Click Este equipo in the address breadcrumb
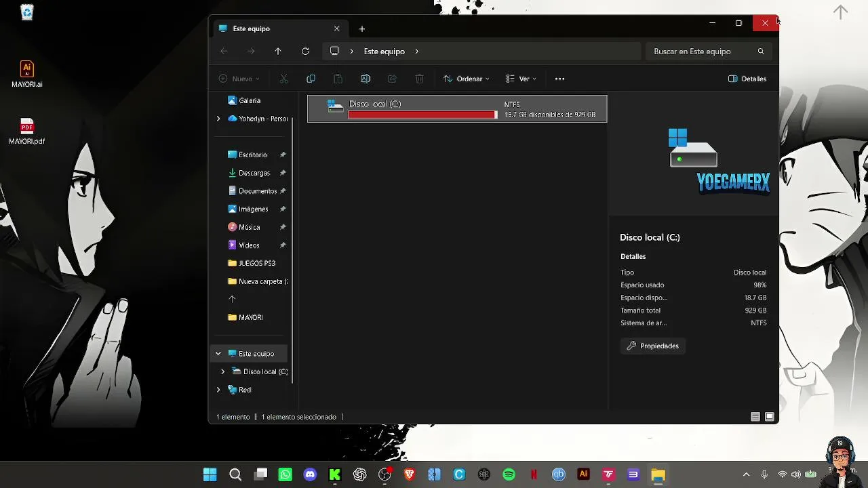Image resolution: width=868 pixels, height=488 pixels. pyautogui.click(x=384, y=52)
